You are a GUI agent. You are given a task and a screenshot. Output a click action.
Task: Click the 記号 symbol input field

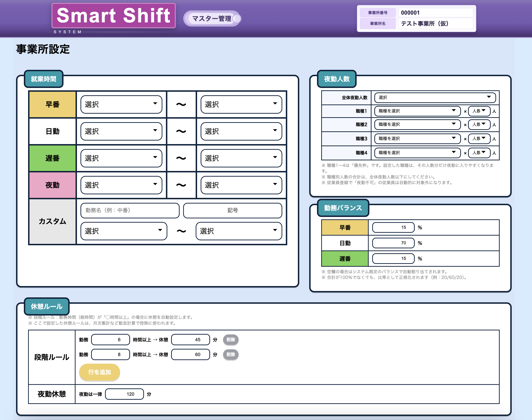232,210
